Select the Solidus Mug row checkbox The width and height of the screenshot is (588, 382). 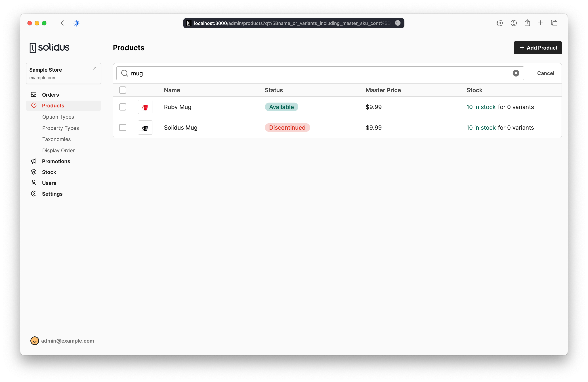(x=123, y=128)
